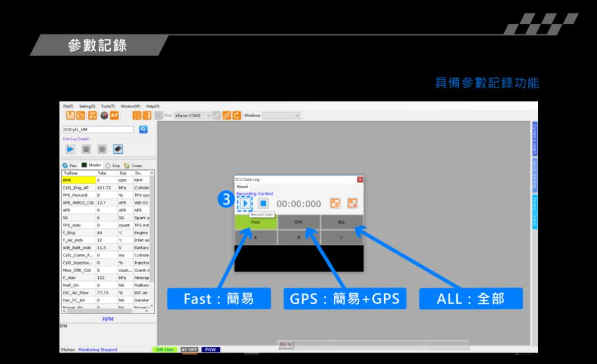This screenshot has width=597, height=364.
Task: Select the GPS recording mode button
Action: pyautogui.click(x=299, y=222)
